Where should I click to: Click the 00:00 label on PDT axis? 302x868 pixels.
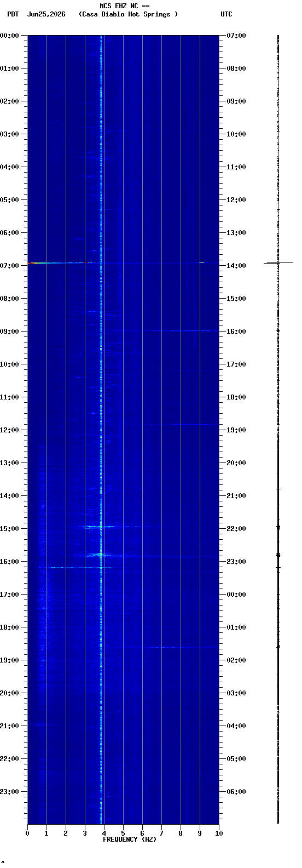tap(10, 36)
